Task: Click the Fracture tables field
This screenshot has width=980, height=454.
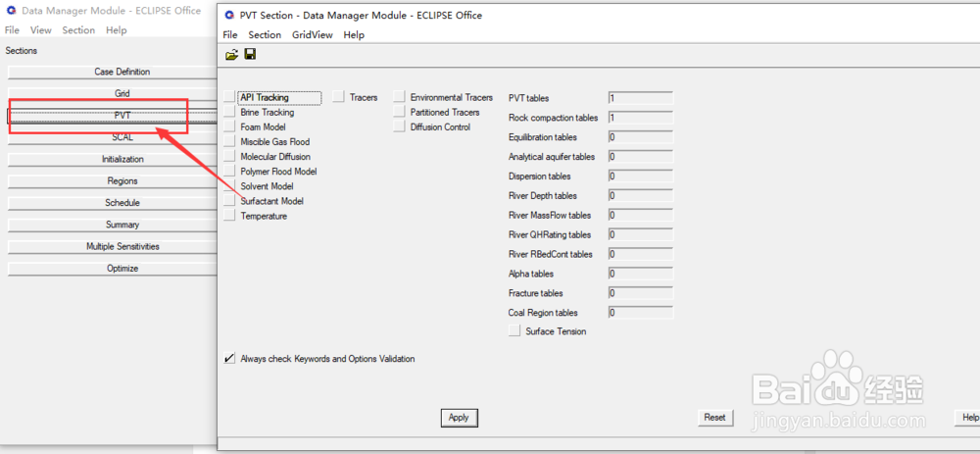Action: pyautogui.click(x=641, y=292)
